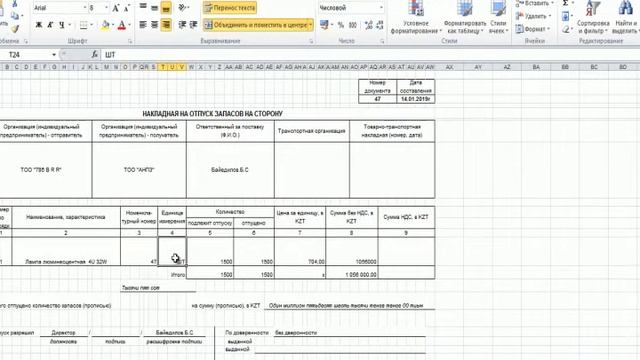Toggle align text left
The image size is (640, 360).
click(143, 25)
